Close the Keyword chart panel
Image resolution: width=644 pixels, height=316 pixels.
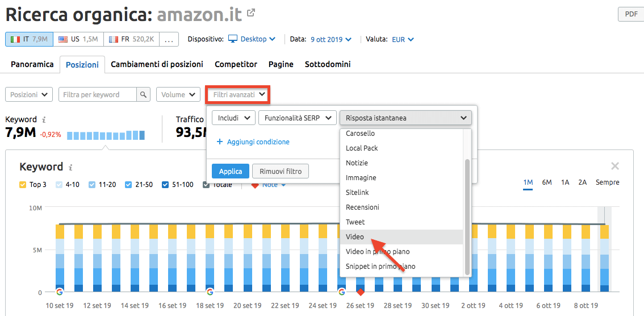pyautogui.click(x=615, y=166)
